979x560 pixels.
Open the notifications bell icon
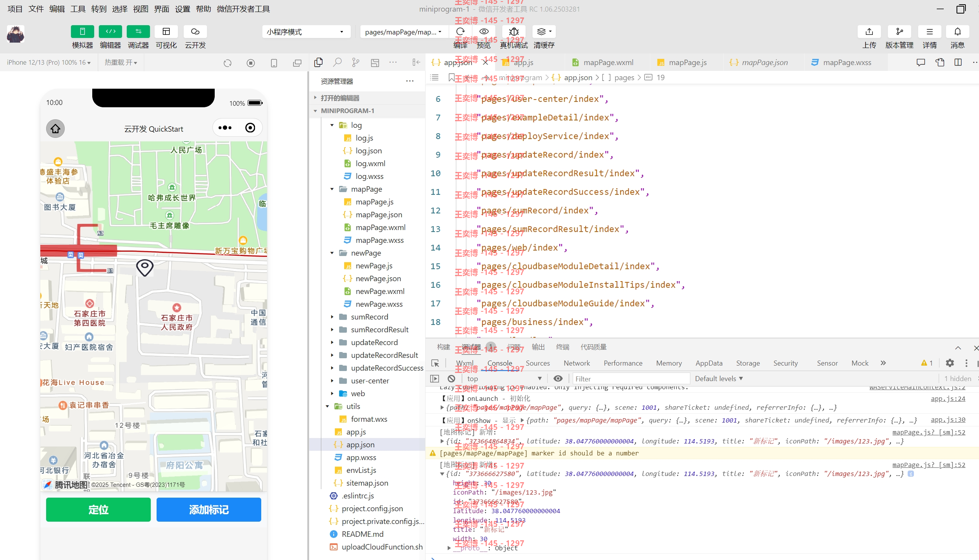(x=957, y=31)
